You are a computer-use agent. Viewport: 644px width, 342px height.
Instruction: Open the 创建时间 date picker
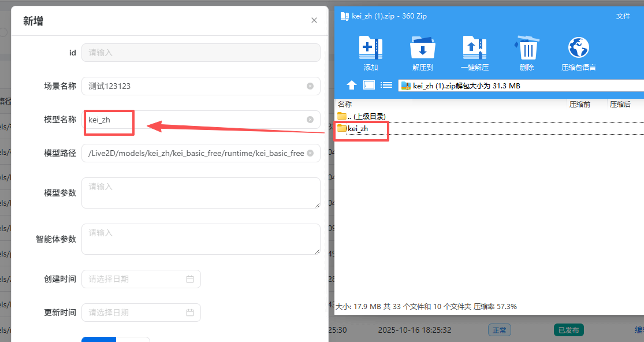[x=142, y=279]
